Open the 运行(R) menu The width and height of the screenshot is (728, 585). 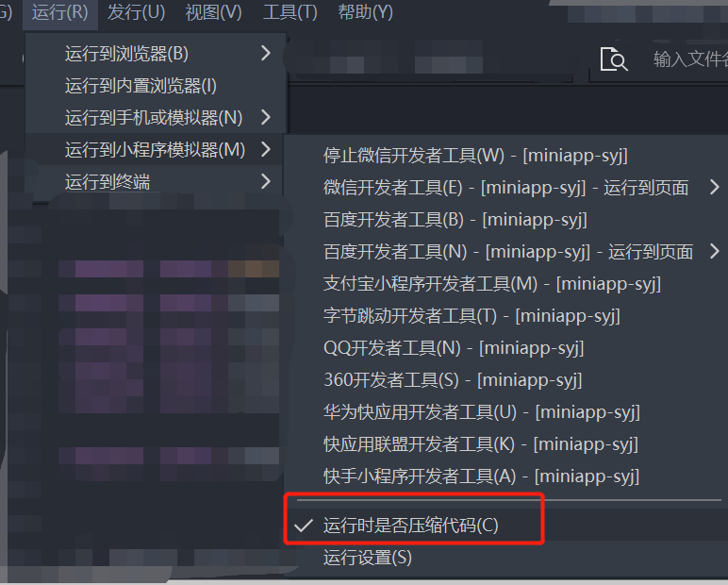(60, 12)
